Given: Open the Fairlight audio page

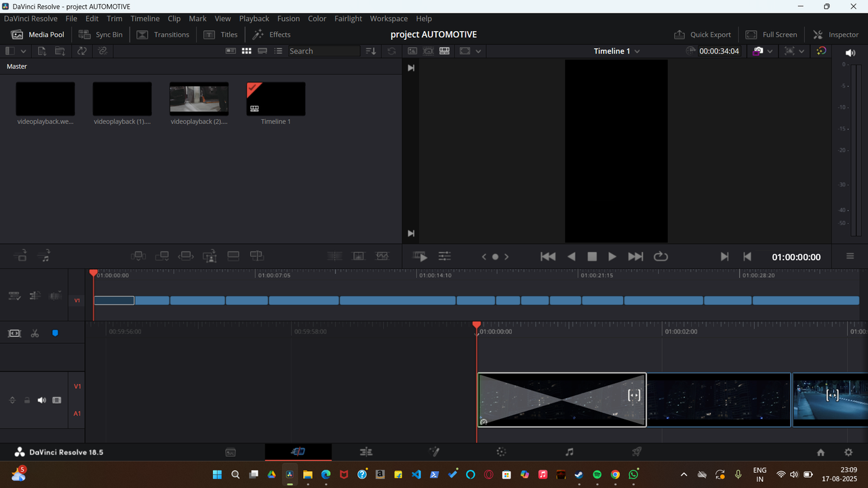Looking at the screenshot, I should pyautogui.click(x=569, y=451).
